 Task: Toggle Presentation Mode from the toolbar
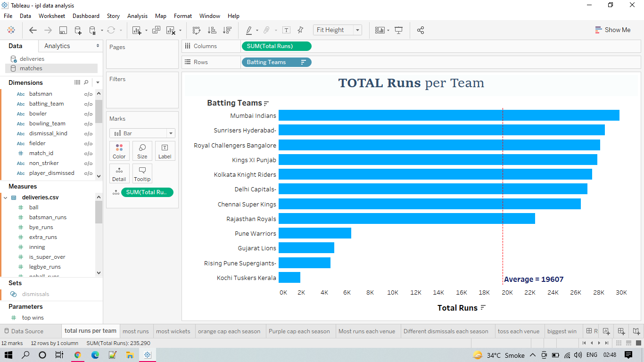click(399, 30)
